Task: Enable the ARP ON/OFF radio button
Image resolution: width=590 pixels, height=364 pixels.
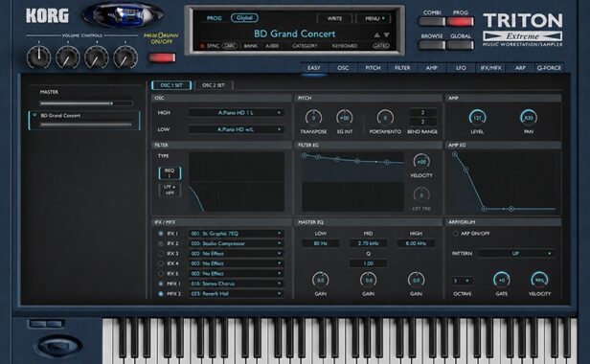Action: point(455,234)
